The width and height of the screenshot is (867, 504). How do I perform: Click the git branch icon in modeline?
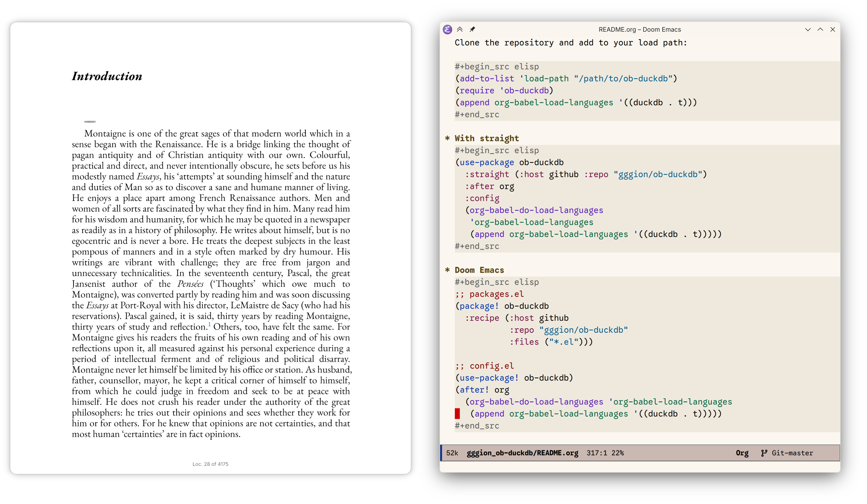pyautogui.click(x=764, y=453)
